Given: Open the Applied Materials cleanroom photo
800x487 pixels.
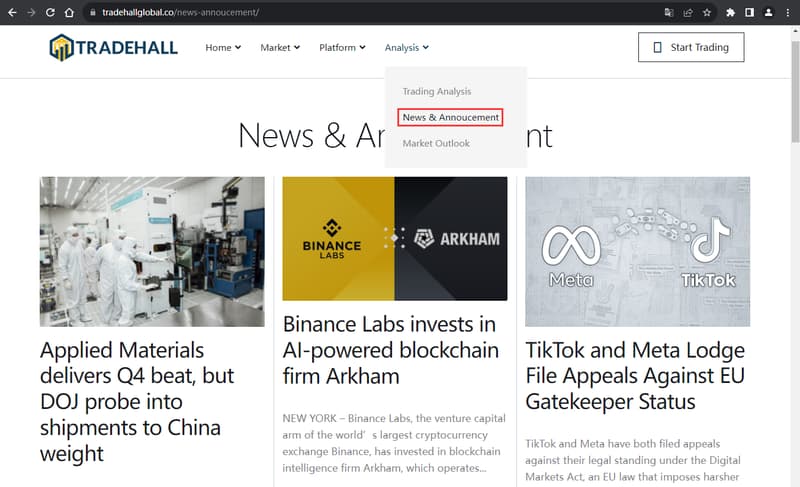Looking at the screenshot, I should [x=152, y=251].
